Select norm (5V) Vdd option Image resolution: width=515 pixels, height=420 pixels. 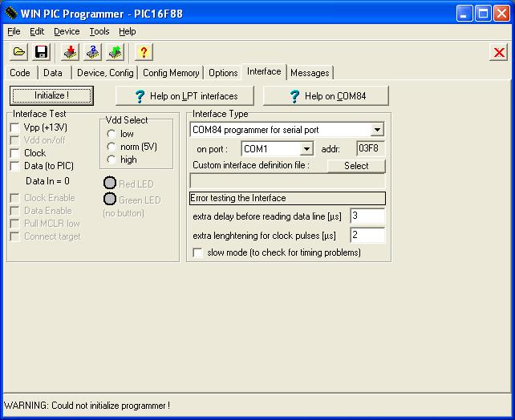pos(112,147)
